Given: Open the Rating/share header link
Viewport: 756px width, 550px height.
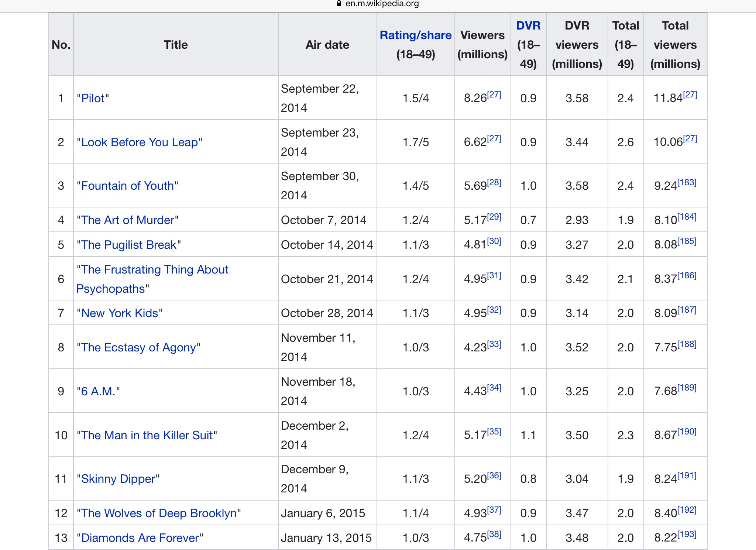Looking at the screenshot, I should pyautogui.click(x=416, y=35).
